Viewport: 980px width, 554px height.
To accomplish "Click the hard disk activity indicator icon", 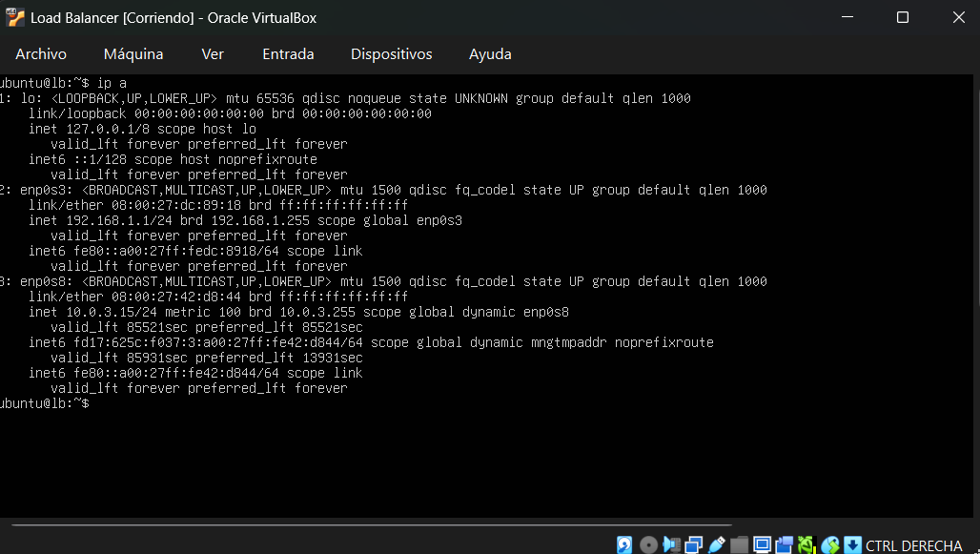I will point(625,545).
